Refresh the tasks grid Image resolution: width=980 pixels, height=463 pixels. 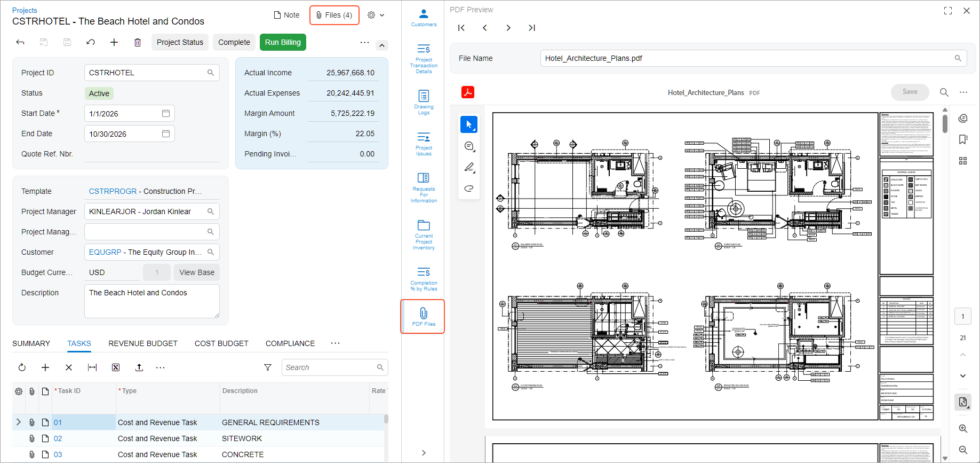pyautogui.click(x=22, y=367)
